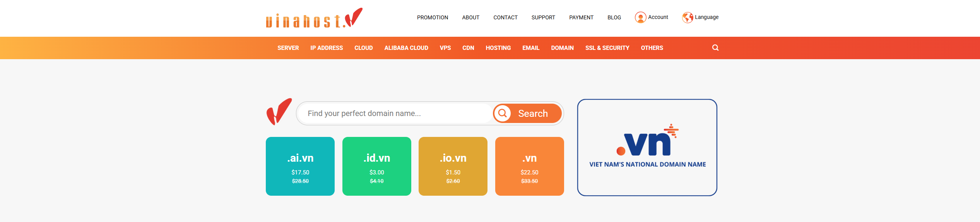Open the search magnifier in orange navbar
Image resolution: width=980 pixels, height=222 pixels.
[715, 48]
